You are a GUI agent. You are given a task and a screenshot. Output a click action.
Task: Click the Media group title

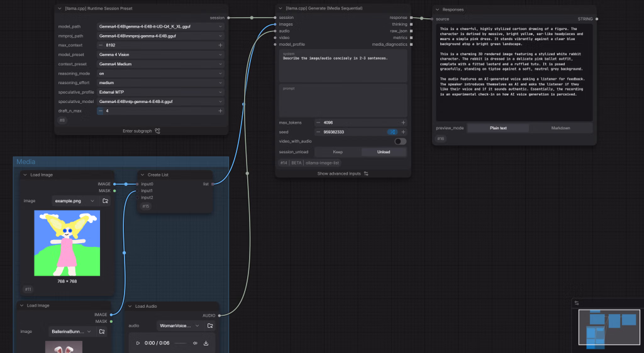(x=26, y=162)
